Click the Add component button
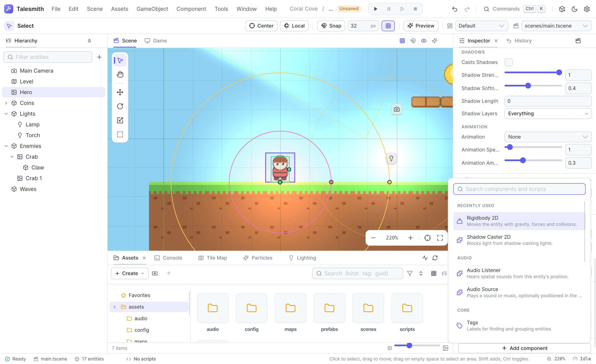The image size is (596, 364). click(x=524, y=348)
